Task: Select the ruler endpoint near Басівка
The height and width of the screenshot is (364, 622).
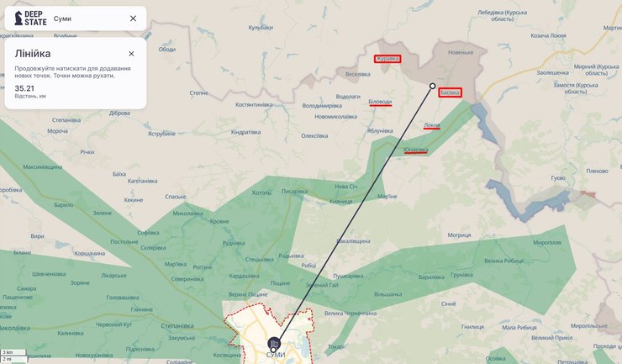Action: [432, 86]
